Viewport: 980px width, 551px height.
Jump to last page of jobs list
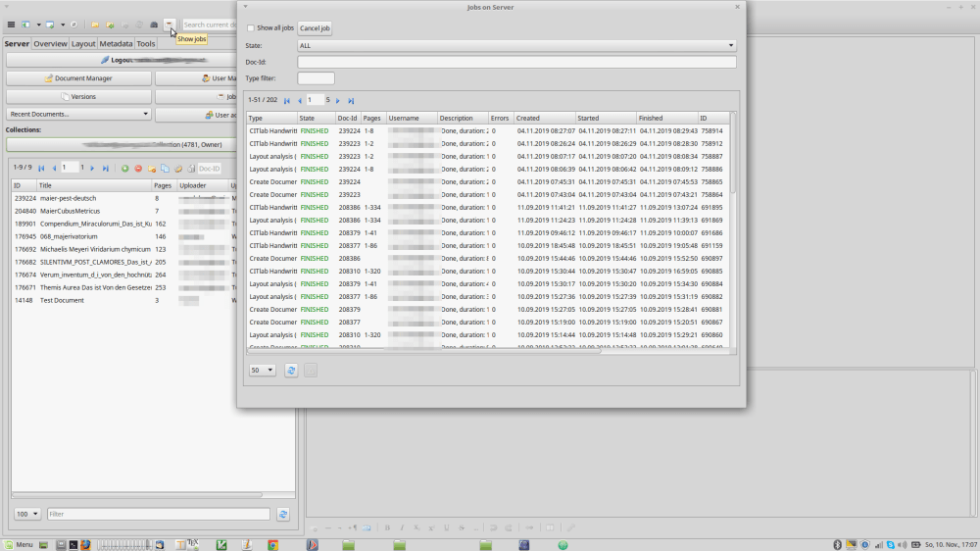click(351, 100)
